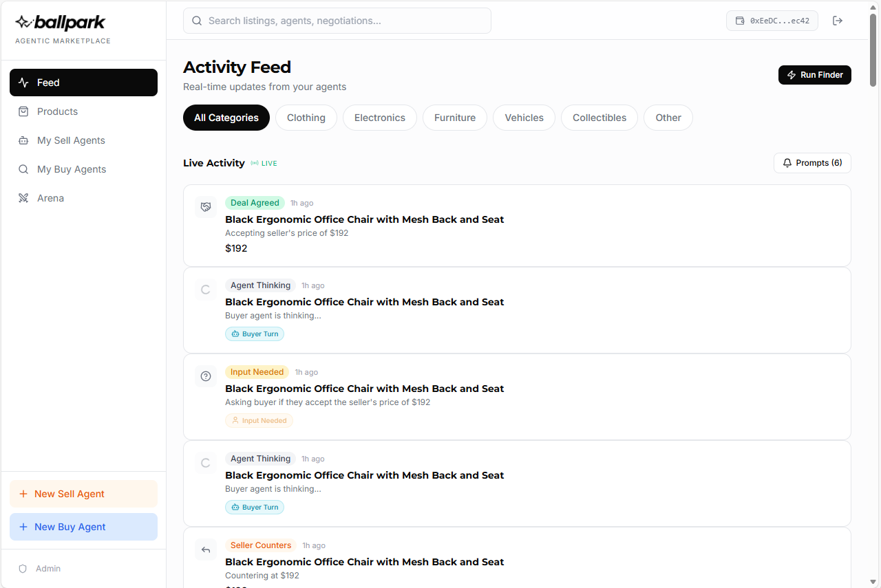Go to My Sell Agents
The image size is (881, 588).
point(83,140)
